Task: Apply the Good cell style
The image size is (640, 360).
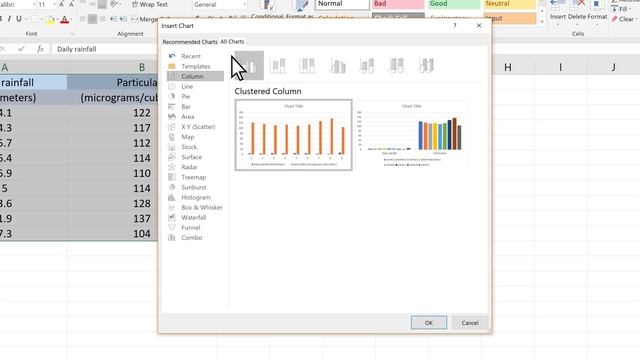Action: tap(454, 4)
